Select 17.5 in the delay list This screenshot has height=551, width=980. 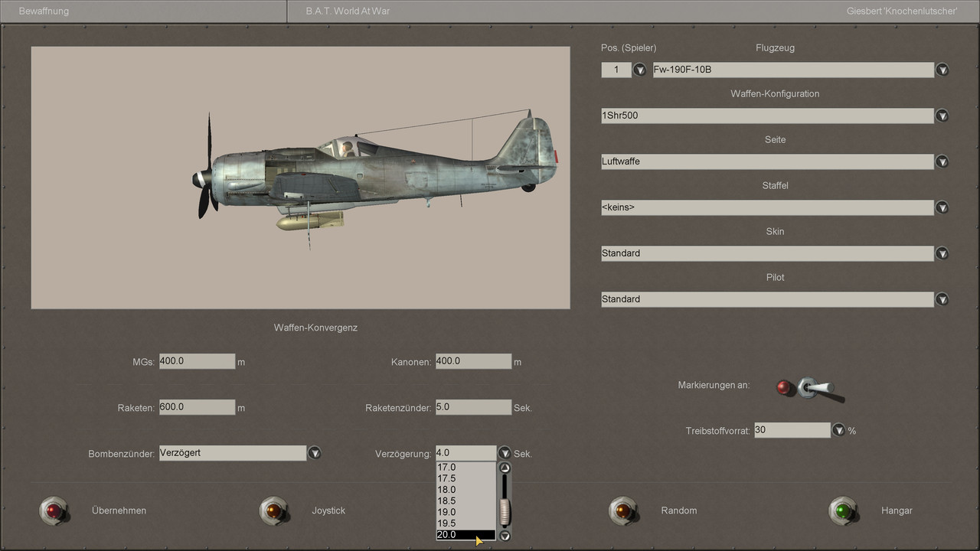click(x=466, y=478)
